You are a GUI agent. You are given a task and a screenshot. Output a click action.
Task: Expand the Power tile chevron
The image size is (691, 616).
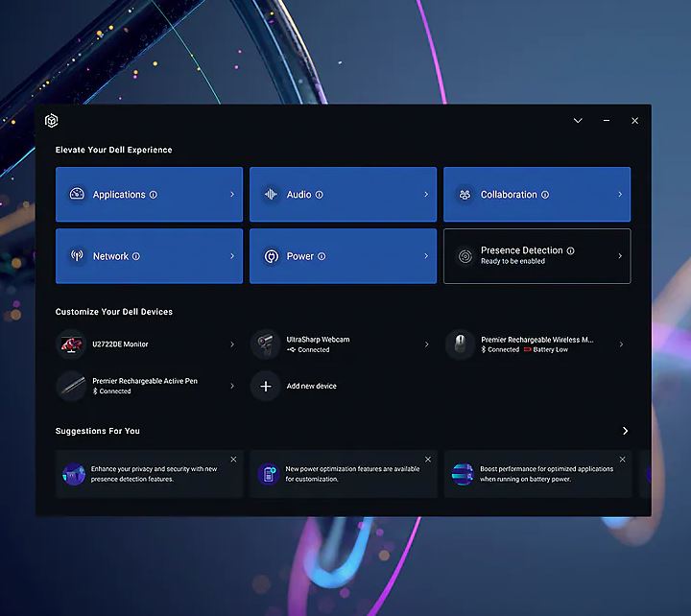(x=426, y=256)
